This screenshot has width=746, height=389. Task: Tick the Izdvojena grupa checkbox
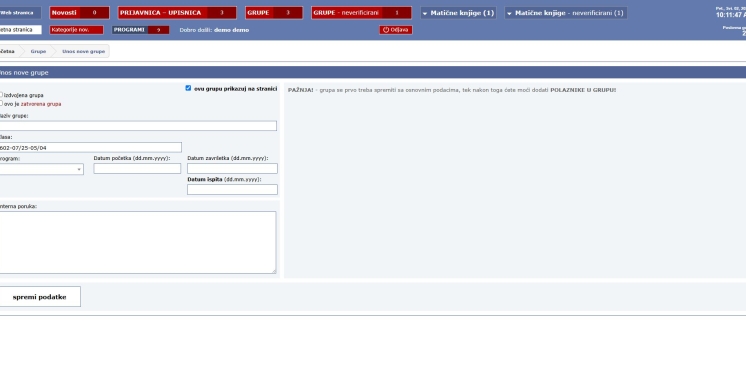(x=1, y=95)
